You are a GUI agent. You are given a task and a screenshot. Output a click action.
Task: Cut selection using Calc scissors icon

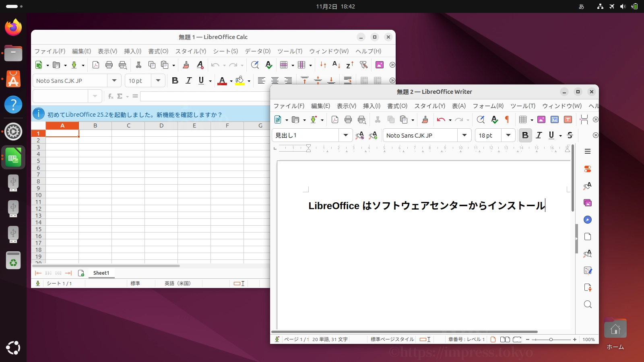click(138, 65)
